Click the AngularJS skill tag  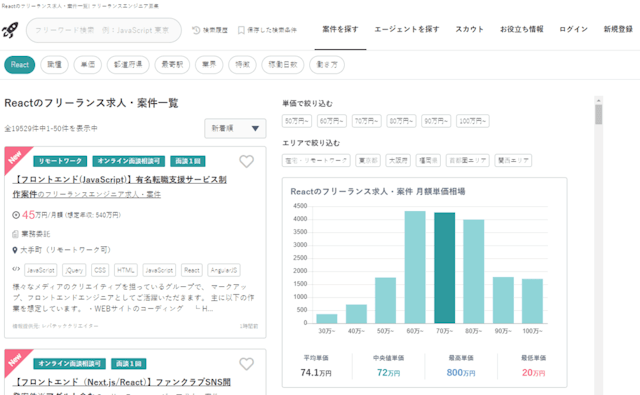224,270
